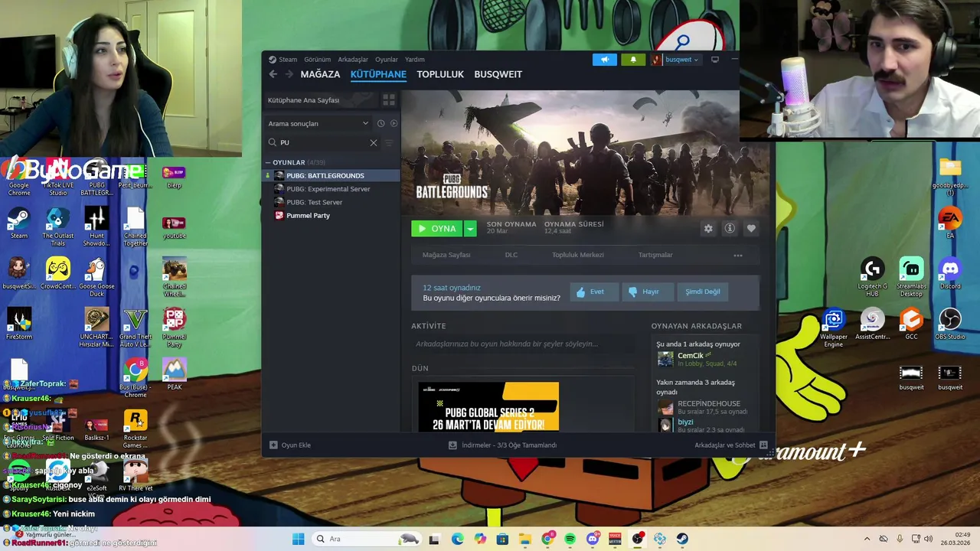Open the PEAK desktop shortcut
The image size is (980, 551).
pos(175,375)
